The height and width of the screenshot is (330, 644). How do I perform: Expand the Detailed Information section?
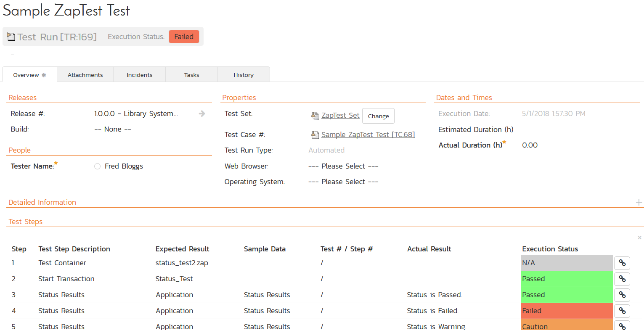639,202
